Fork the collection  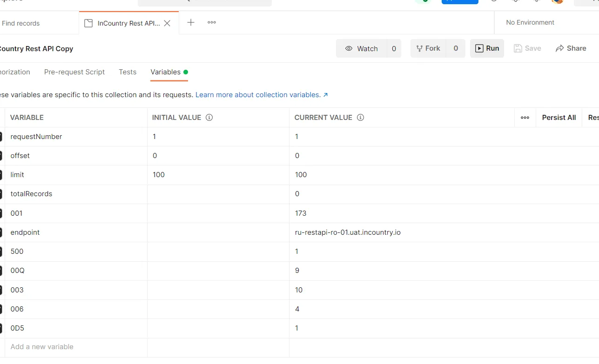428,48
